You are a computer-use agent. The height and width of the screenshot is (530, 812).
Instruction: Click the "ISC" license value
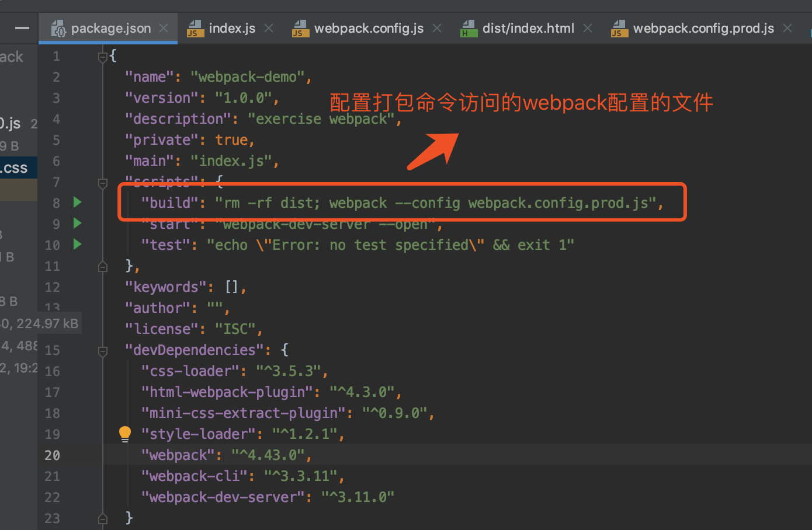click(x=235, y=329)
